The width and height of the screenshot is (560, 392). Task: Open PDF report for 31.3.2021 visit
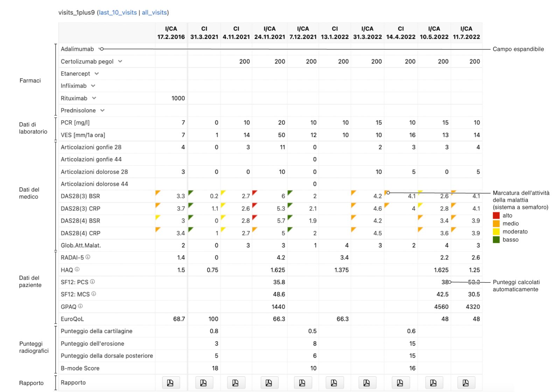203,383
